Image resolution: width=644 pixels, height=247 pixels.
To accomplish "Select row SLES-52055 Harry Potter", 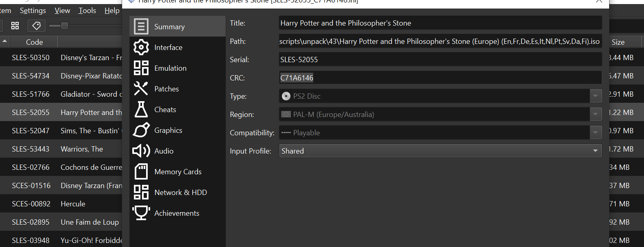I will (x=61, y=113).
